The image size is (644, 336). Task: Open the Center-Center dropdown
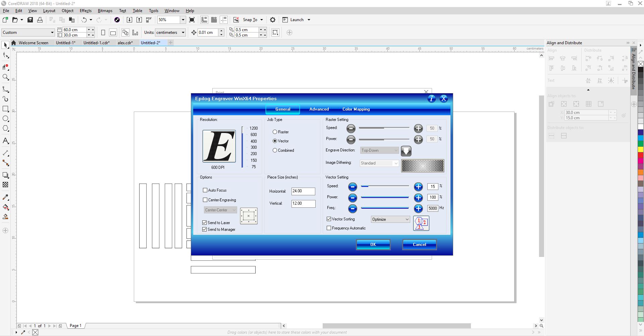point(220,210)
